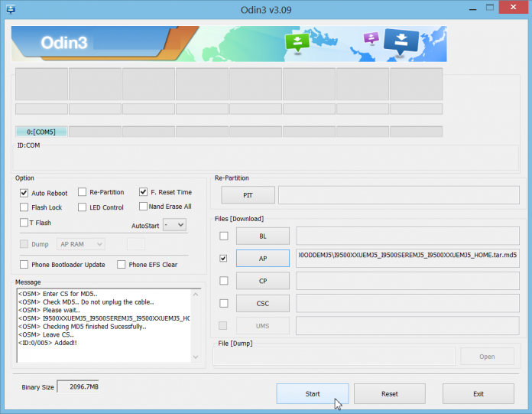Click the CP file path field

click(407, 281)
